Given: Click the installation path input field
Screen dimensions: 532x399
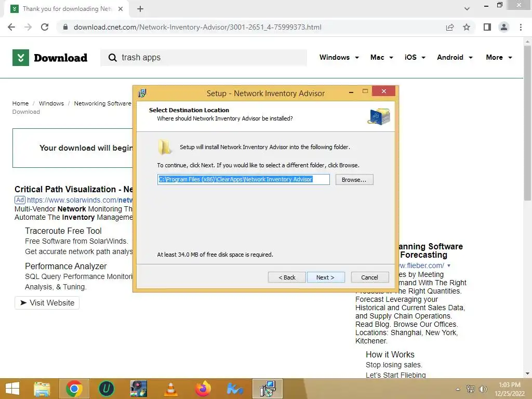Looking at the screenshot, I should [243, 179].
